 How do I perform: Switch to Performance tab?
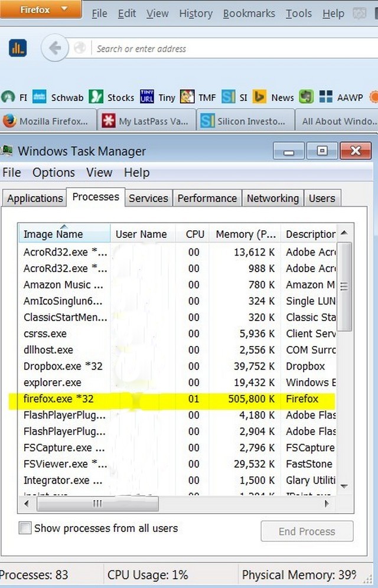[x=207, y=198]
